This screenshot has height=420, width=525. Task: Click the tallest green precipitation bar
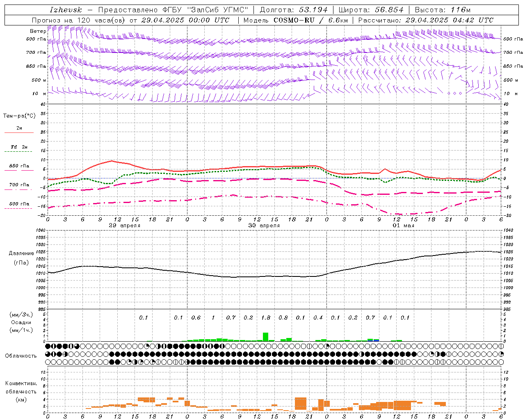point(265,337)
